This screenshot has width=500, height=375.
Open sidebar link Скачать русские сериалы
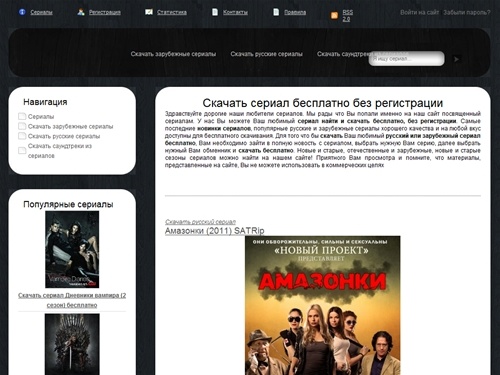64,136
